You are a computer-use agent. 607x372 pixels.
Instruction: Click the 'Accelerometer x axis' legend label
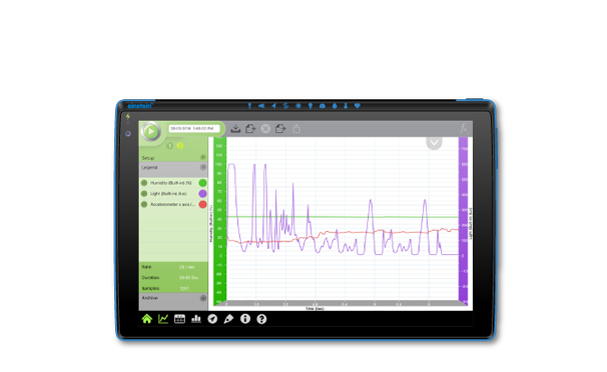173,204
